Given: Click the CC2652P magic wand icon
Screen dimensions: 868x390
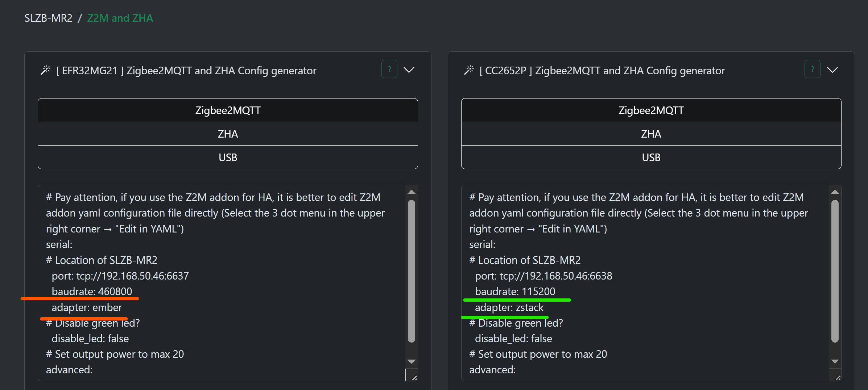Looking at the screenshot, I should coord(469,70).
